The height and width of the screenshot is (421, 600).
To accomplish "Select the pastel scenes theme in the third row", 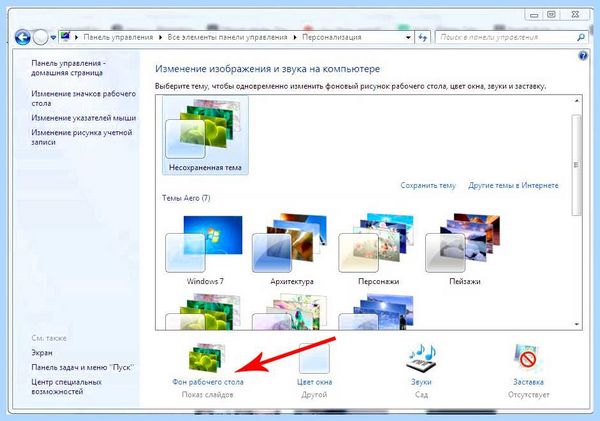I will click(290, 311).
